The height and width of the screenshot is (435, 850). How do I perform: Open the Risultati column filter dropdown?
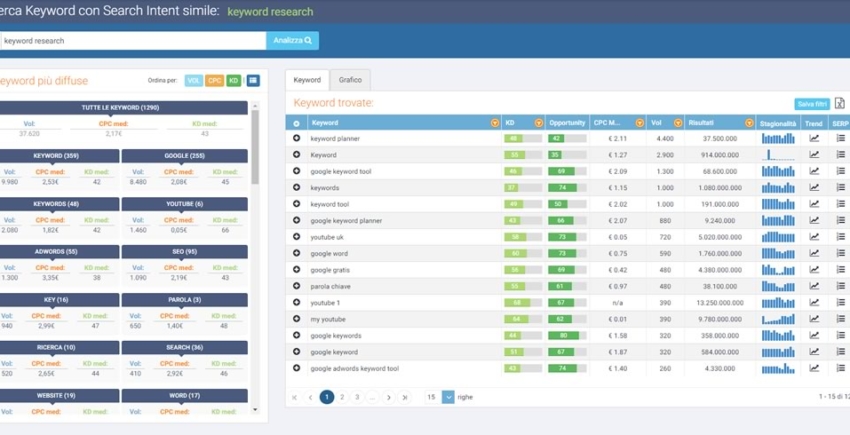point(749,123)
